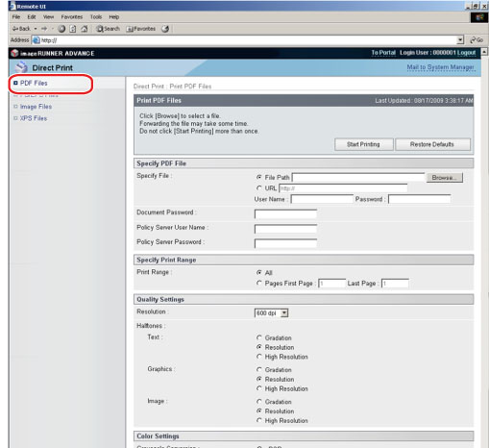Viewport: 489px width, 448px height.
Task: Stop page loading with Stop icon
Action: click(x=61, y=29)
